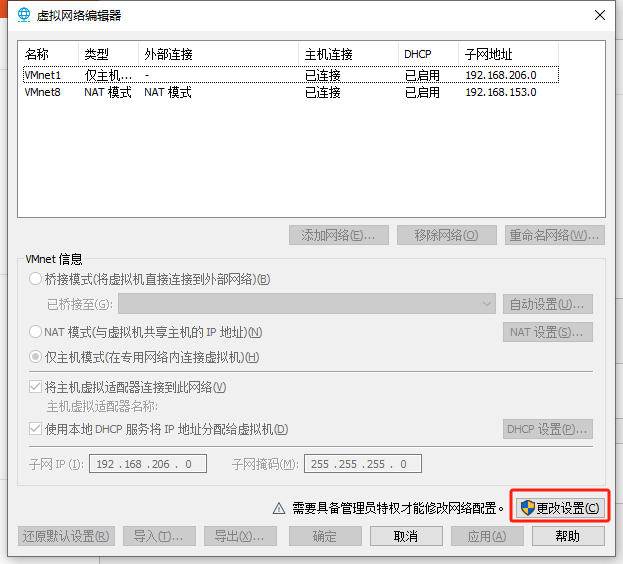Click VMnet1 row's 已启用 DHCP cell

422,75
